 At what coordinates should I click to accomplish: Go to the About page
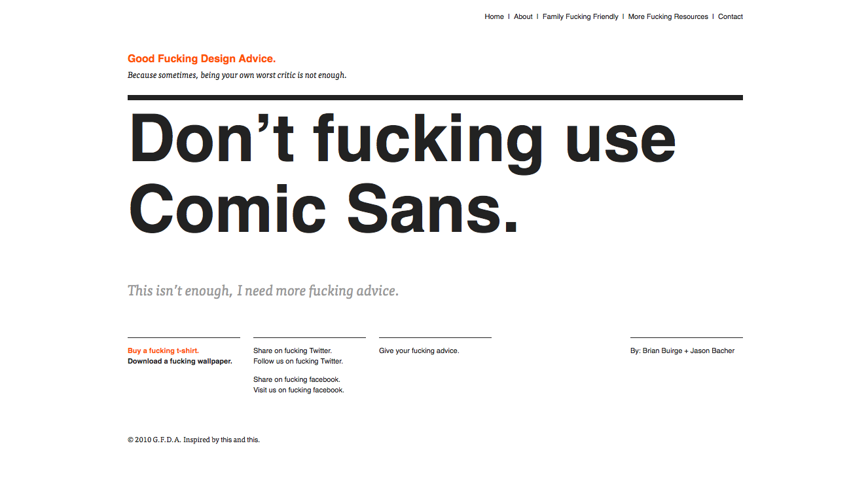523,17
